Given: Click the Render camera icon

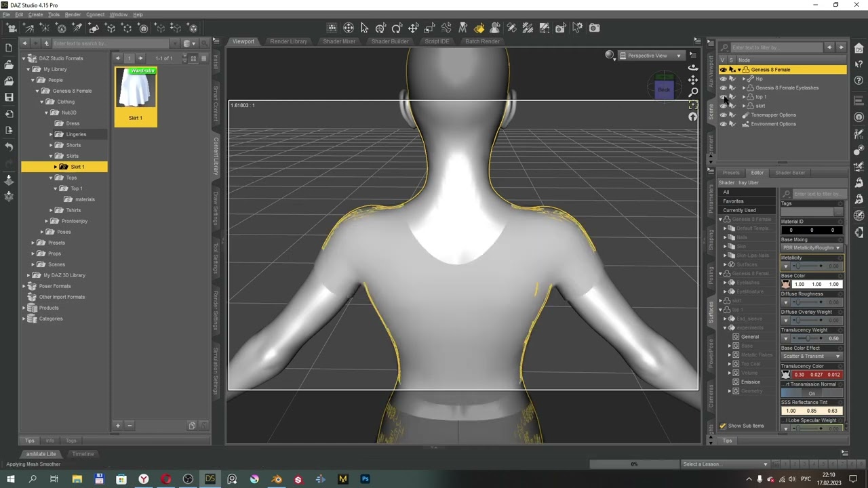Looking at the screenshot, I should 594,28.
